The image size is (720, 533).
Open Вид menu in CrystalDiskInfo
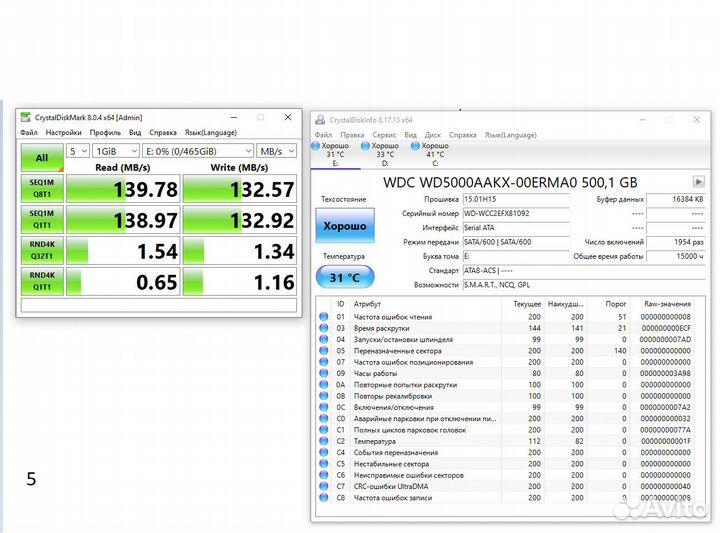point(410,135)
